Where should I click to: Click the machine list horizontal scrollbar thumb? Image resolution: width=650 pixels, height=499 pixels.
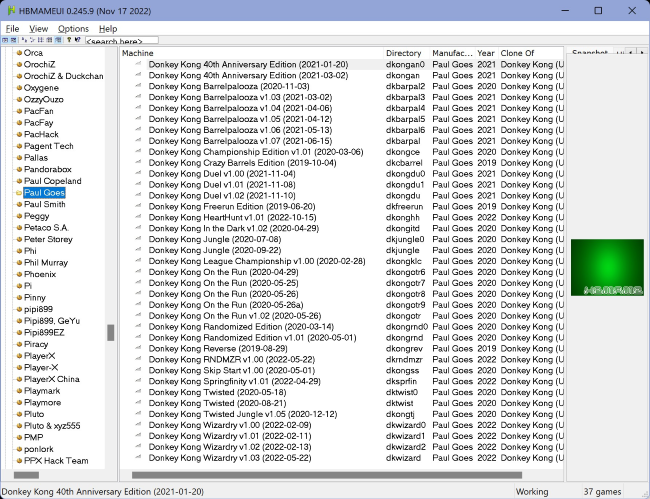pyautogui.click(x=327, y=475)
